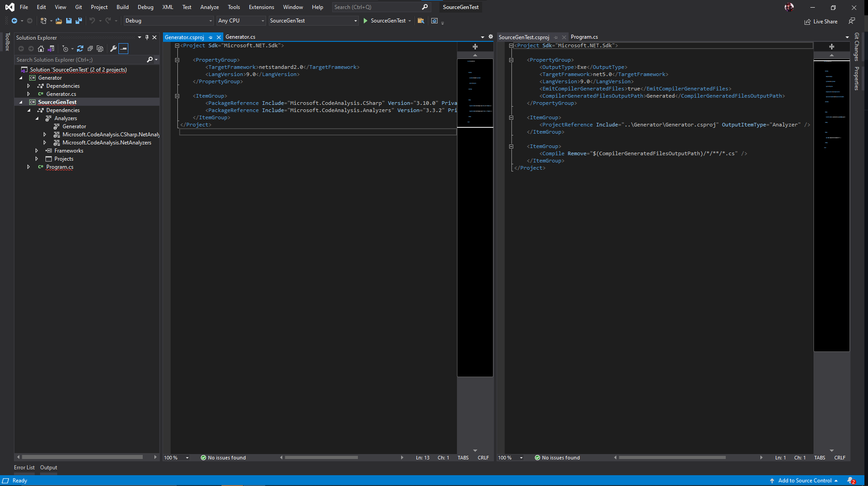The height and width of the screenshot is (486, 868).
Task: Click the Sync with Active Document icon
Action: (80, 49)
